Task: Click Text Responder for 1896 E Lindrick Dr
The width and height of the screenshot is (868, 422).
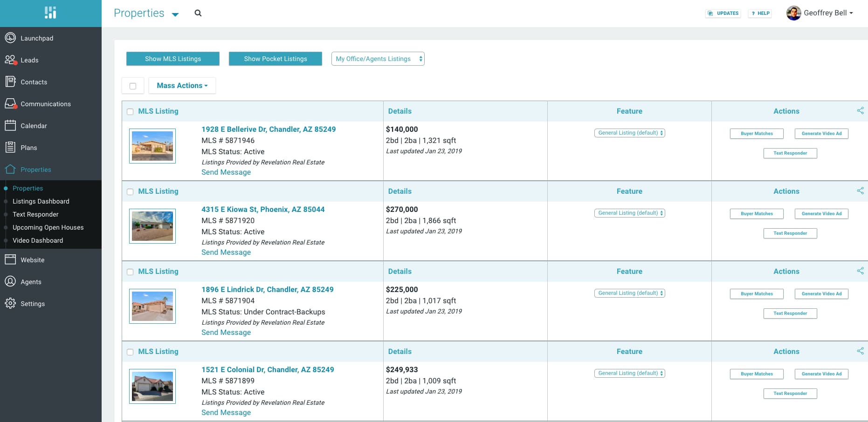Action: point(790,313)
